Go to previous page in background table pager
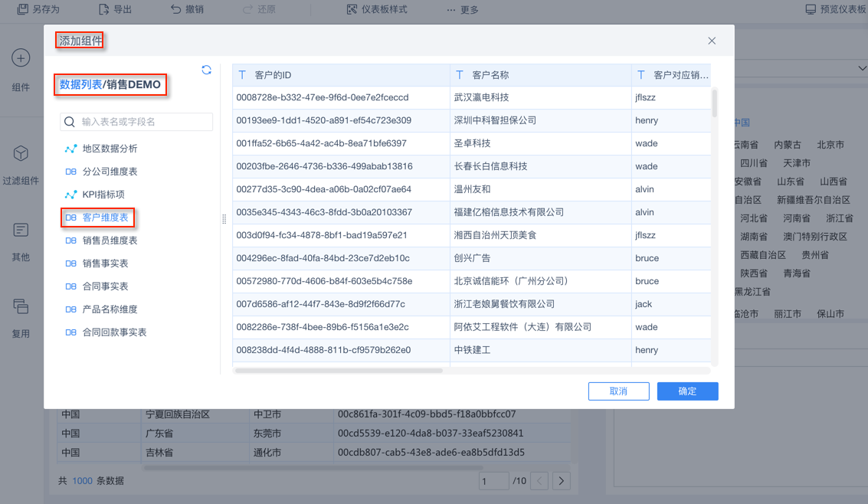The width and height of the screenshot is (868, 504). [539, 481]
